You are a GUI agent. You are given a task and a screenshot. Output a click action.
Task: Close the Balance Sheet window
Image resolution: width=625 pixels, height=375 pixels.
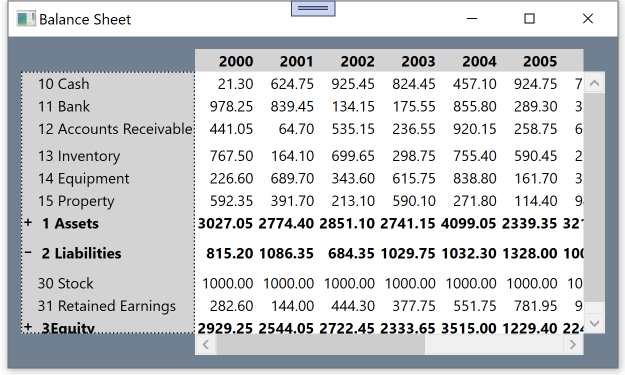click(588, 19)
